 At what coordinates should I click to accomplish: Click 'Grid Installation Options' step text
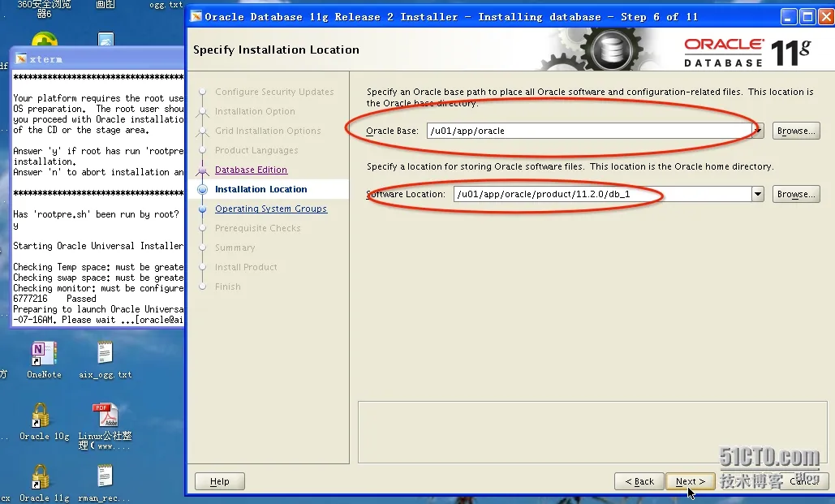[x=268, y=131]
